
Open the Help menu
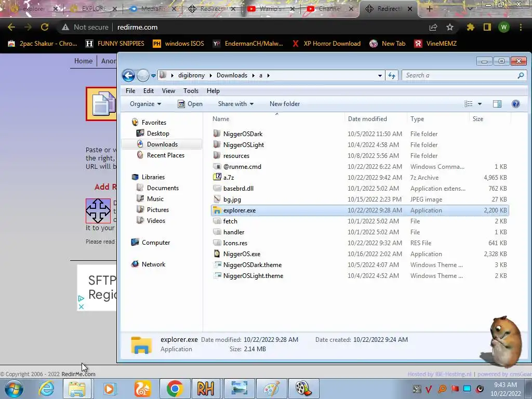pyautogui.click(x=213, y=90)
